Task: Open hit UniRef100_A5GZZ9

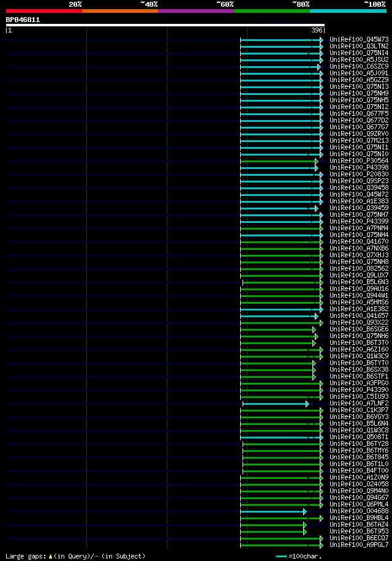Action: tap(359, 80)
